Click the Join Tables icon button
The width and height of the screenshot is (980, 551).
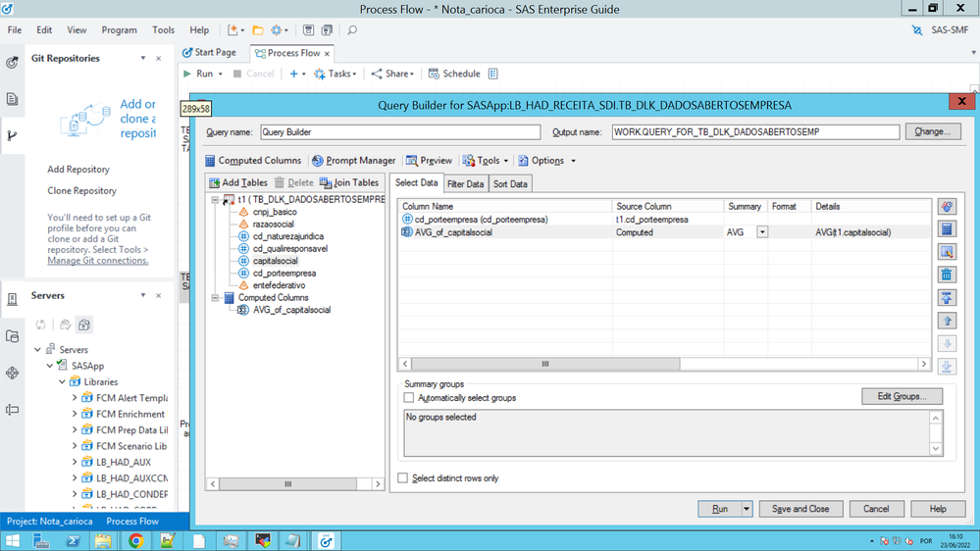[x=348, y=183]
